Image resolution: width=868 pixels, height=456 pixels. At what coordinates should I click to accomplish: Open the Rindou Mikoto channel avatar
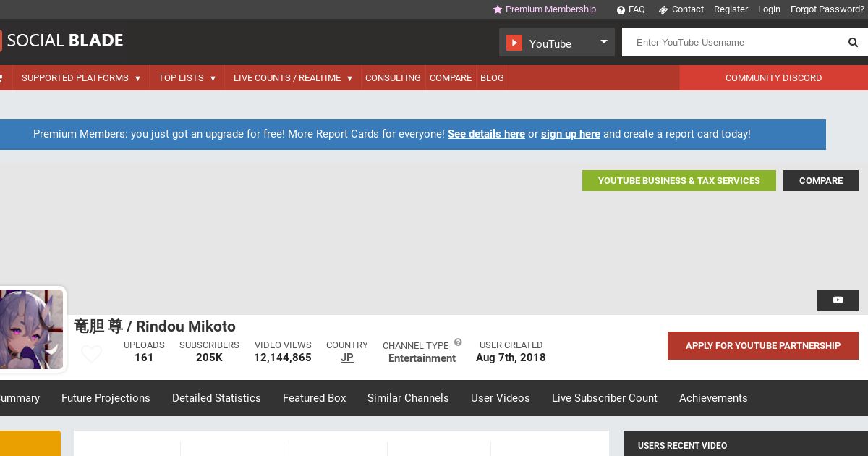[31, 329]
